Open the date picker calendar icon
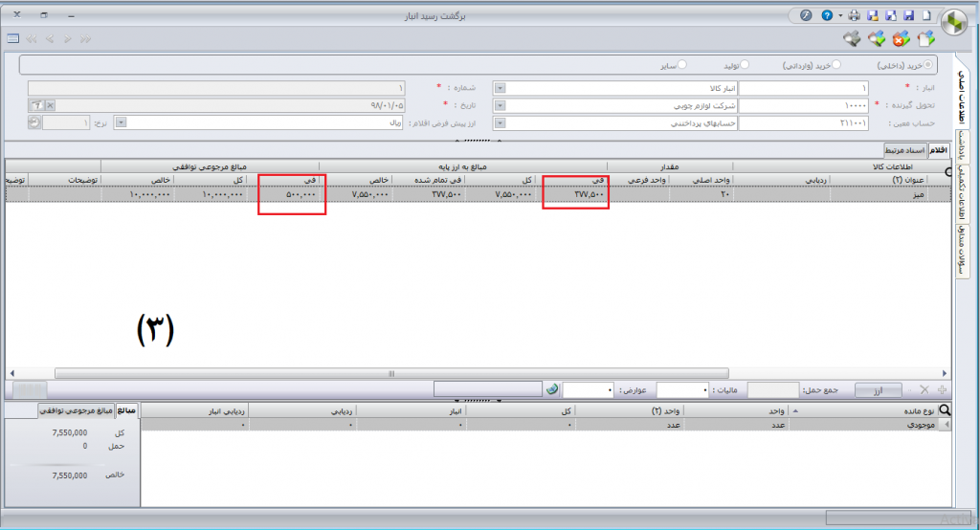This screenshot has height=530, width=980. tap(37, 105)
